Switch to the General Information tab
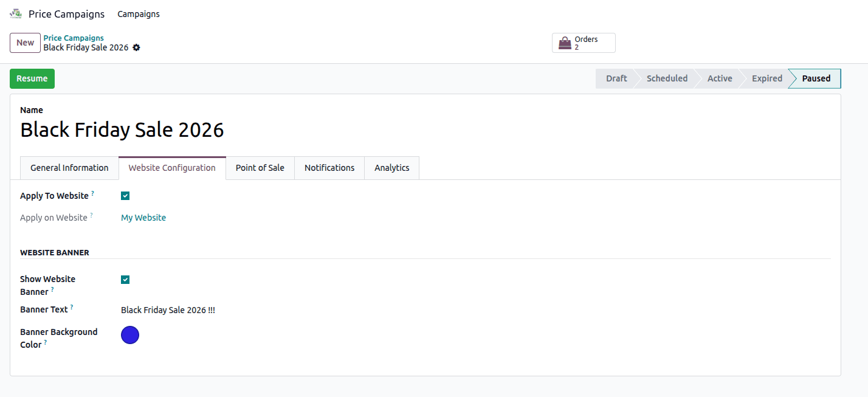 (69, 168)
